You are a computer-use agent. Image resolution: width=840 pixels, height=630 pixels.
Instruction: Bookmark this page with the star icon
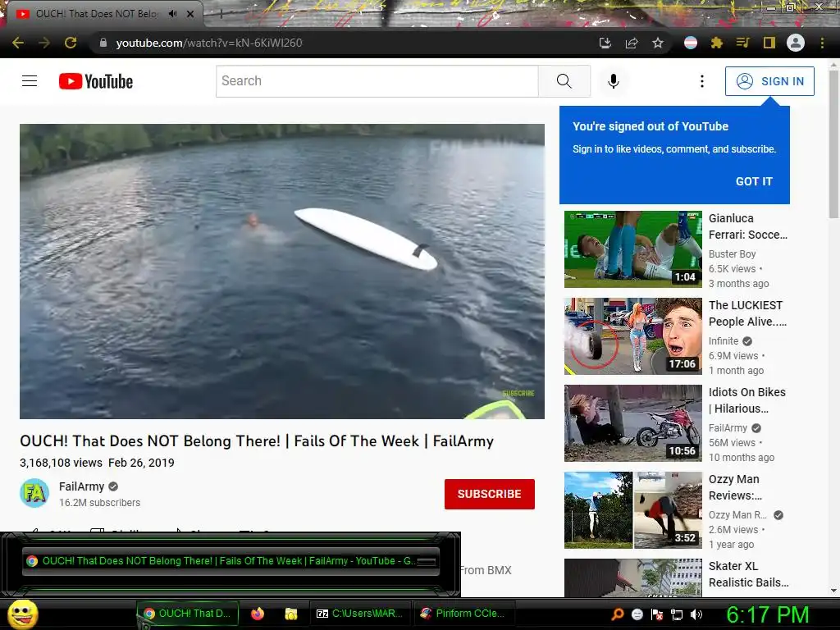tap(658, 43)
